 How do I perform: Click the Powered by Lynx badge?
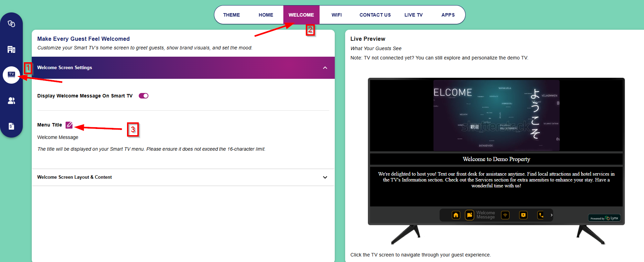(x=604, y=218)
